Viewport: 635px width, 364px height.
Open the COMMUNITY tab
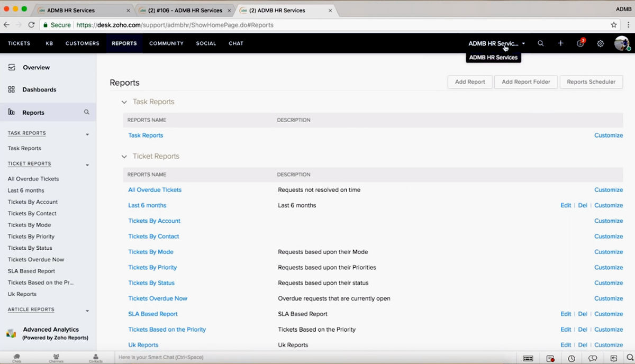tap(166, 43)
